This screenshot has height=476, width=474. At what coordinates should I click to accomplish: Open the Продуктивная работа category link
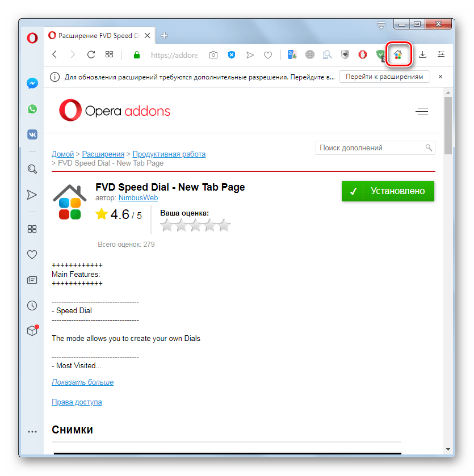tap(169, 154)
